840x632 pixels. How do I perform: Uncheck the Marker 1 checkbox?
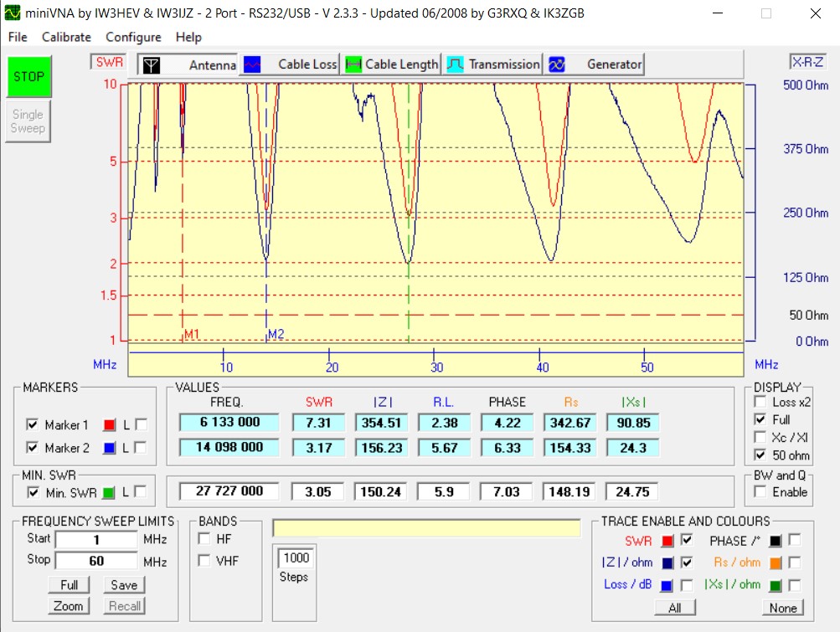pyautogui.click(x=32, y=424)
